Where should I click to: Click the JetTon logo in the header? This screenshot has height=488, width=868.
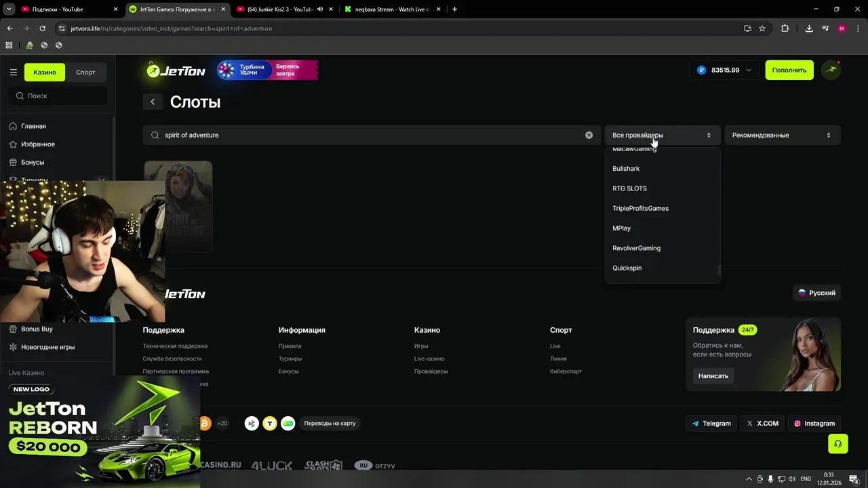(x=176, y=69)
